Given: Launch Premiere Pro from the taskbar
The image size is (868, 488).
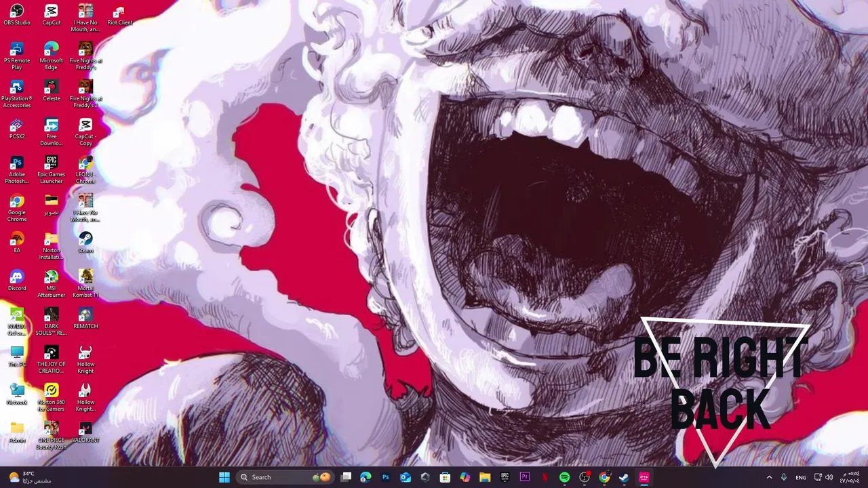Looking at the screenshot, I should coord(524,477).
